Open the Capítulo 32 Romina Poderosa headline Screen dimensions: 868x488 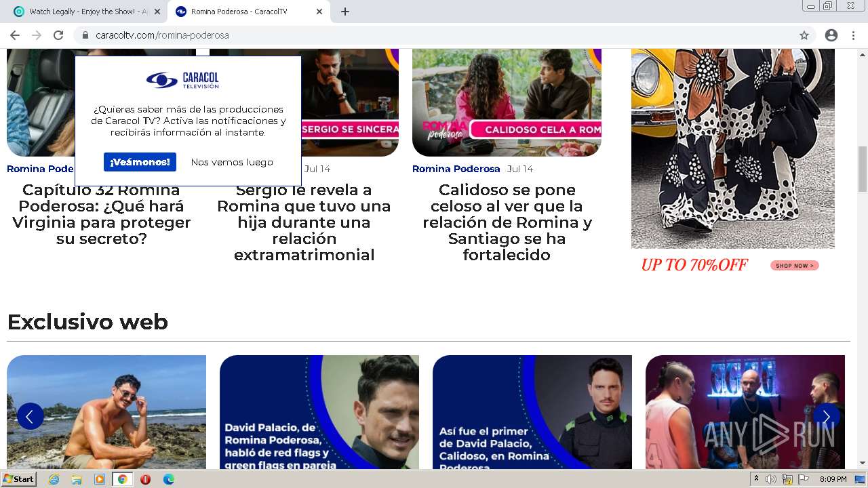(102, 214)
